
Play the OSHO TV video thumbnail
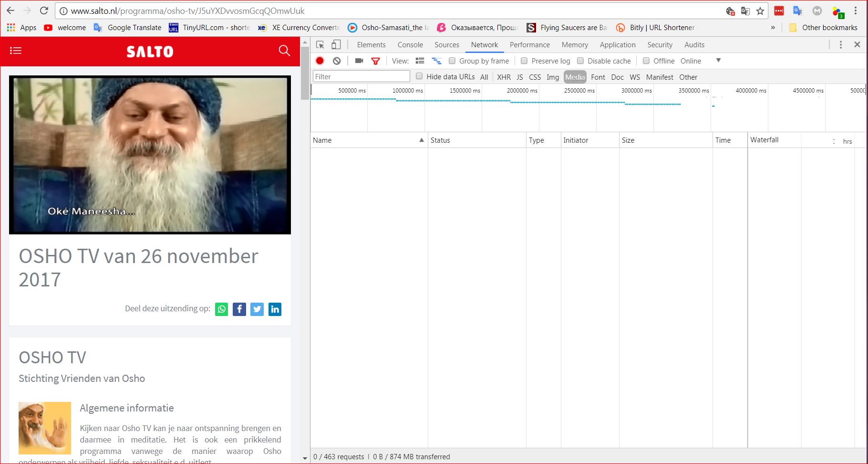[150, 155]
